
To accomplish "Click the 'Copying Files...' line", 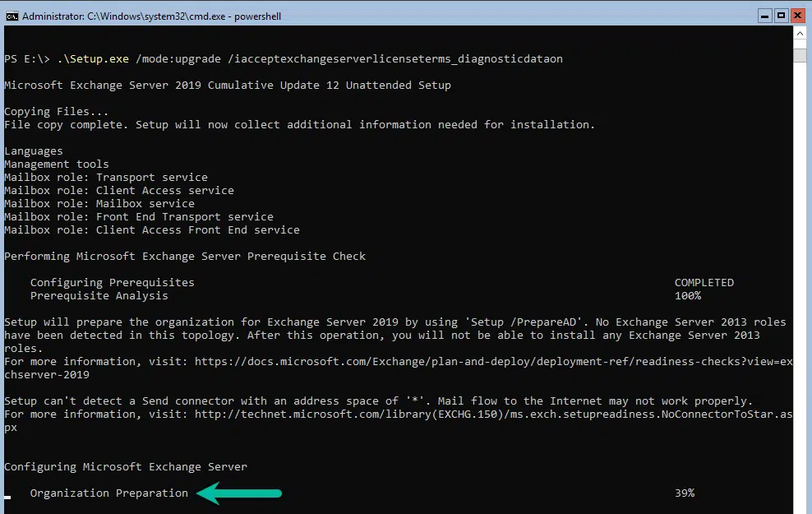I will tap(56, 112).
